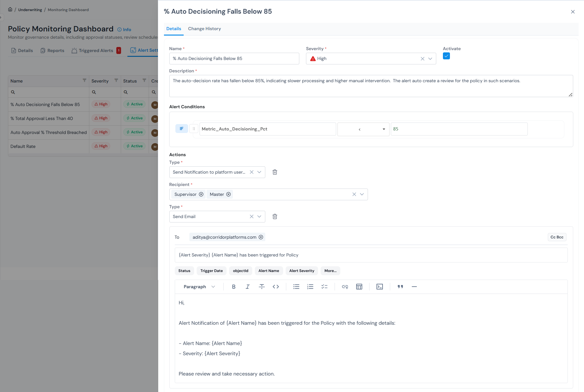The image size is (584, 392).
Task: Select Auto Approval % Threshold Breached row
Action: click(x=83, y=132)
